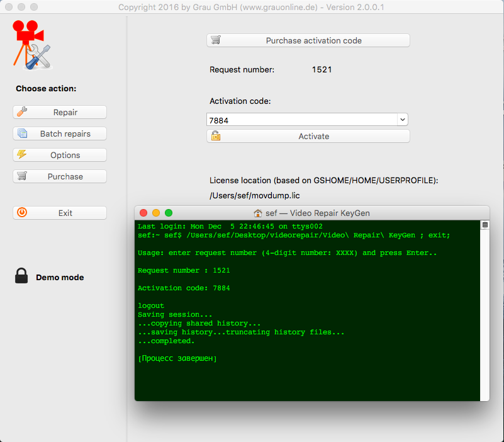504x442 pixels.
Task: Click the Demo mode padlock icon
Action: (22, 276)
